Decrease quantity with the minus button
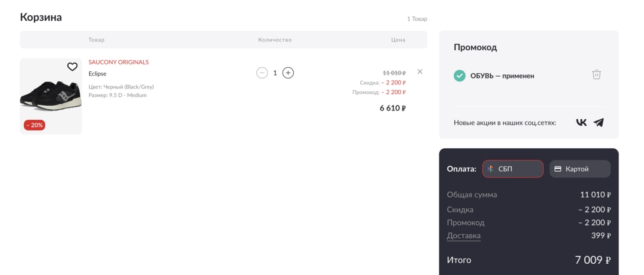Viewport: 644px width, 275px height. (x=262, y=73)
